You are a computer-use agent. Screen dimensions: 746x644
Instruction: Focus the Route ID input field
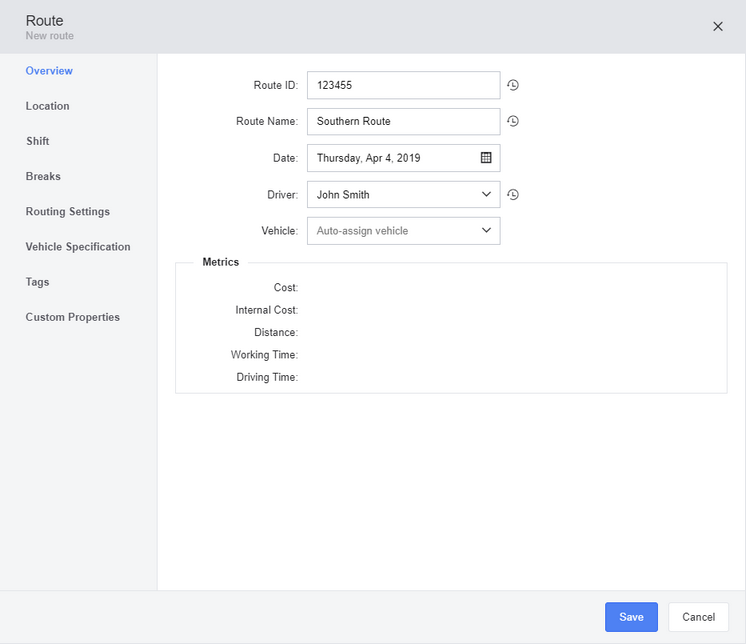pyautogui.click(x=403, y=85)
